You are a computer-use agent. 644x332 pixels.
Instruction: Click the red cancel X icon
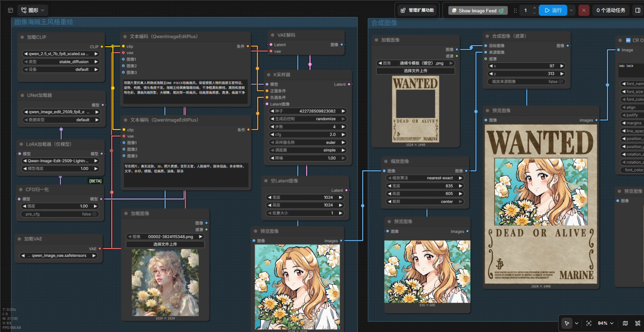584,10
